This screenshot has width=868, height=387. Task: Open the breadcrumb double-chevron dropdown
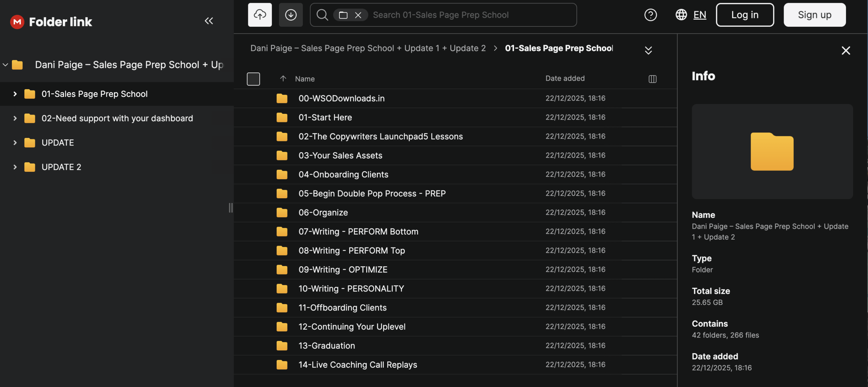(648, 50)
